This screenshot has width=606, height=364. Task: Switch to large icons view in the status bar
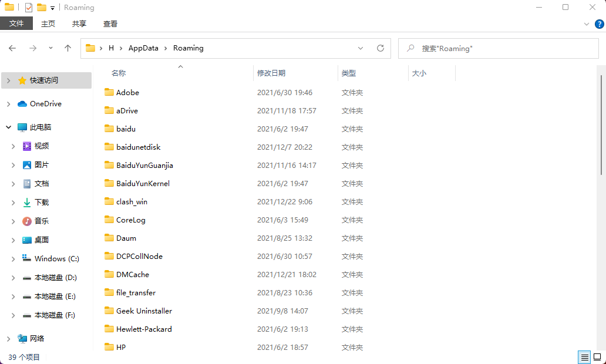(x=597, y=357)
